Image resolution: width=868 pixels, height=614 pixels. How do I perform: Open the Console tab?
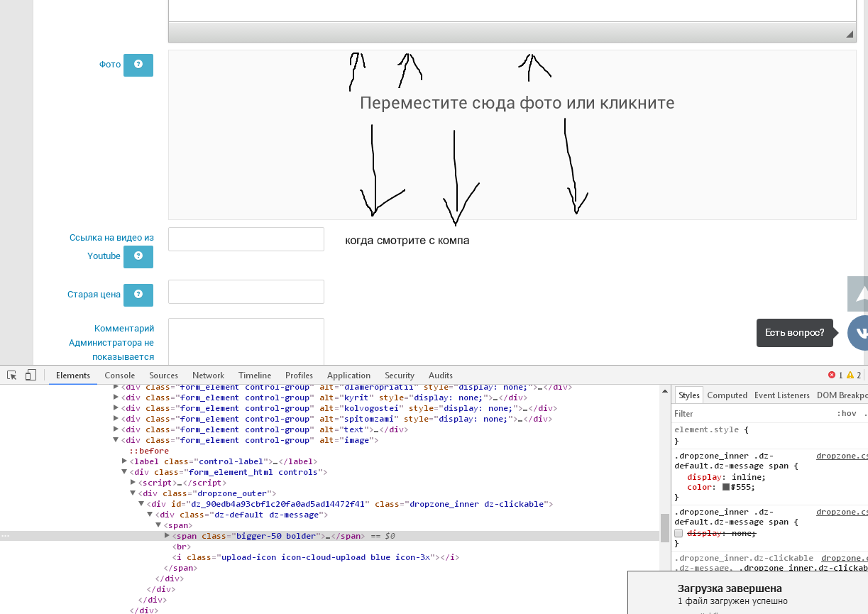pos(119,375)
